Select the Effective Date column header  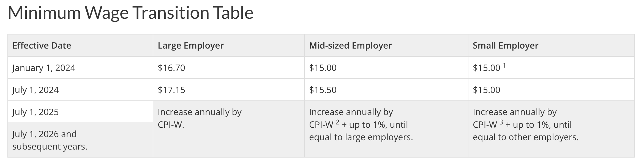(42, 46)
